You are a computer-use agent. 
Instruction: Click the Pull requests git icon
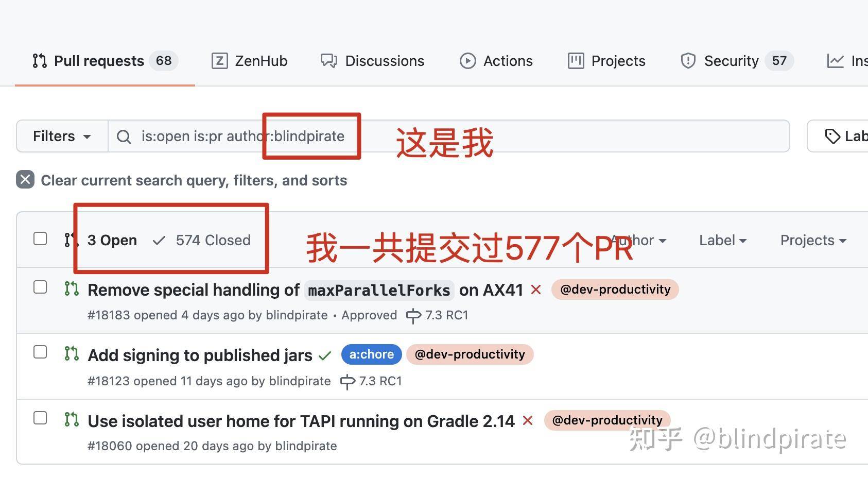(40, 61)
